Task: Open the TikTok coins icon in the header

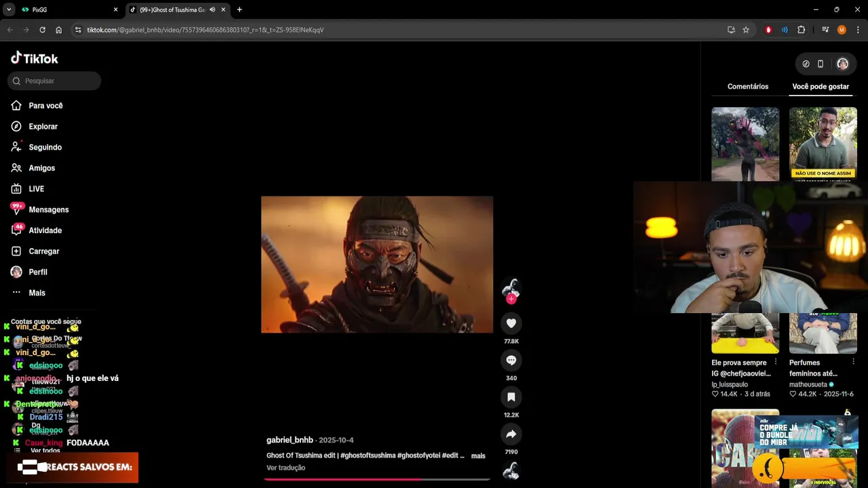Action: (806, 64)
